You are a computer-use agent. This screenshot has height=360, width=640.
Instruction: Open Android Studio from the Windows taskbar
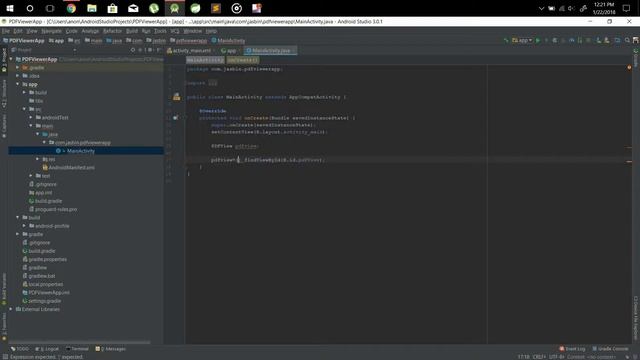pos(175,8)
